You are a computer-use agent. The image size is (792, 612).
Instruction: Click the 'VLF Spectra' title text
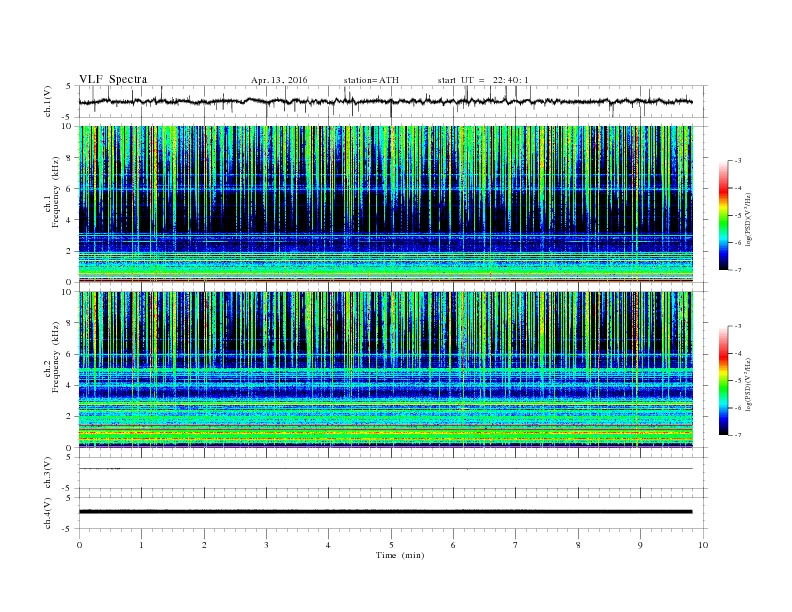pyautogui.click(x=113, y=79)
